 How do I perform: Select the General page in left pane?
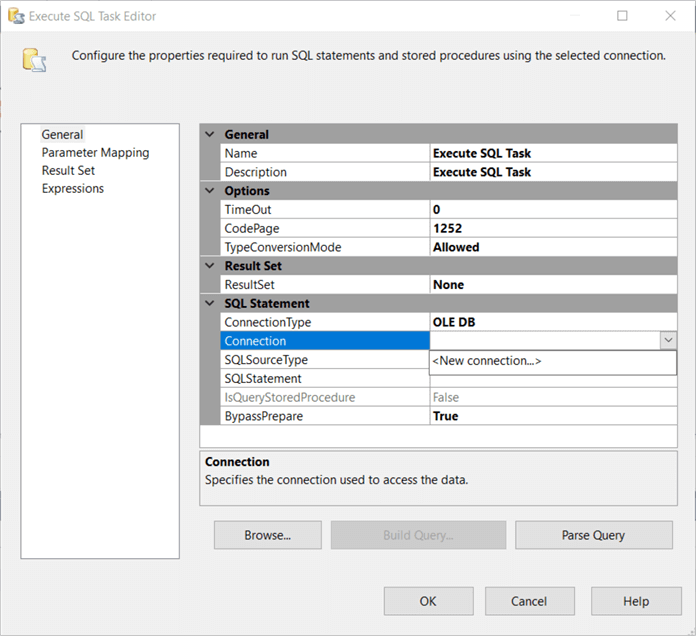click(62, 135)
